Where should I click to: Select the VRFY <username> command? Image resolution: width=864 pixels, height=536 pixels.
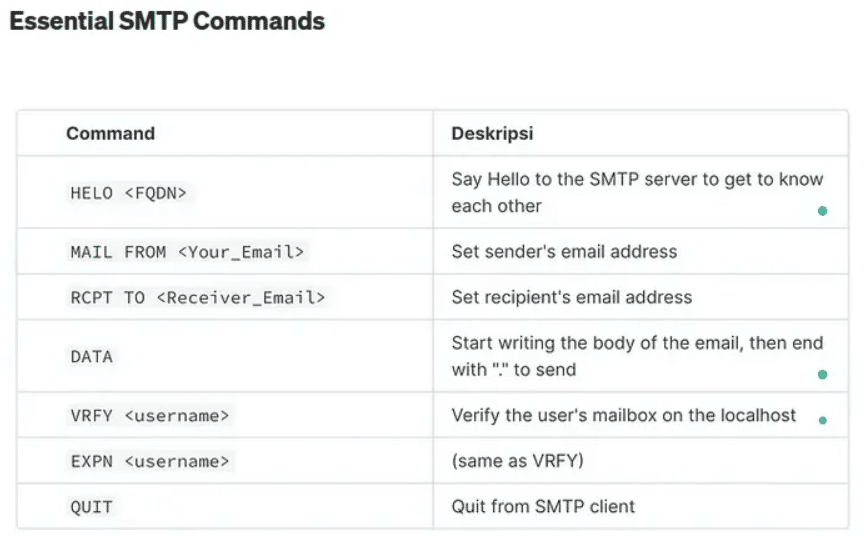(x=150, y=415)
